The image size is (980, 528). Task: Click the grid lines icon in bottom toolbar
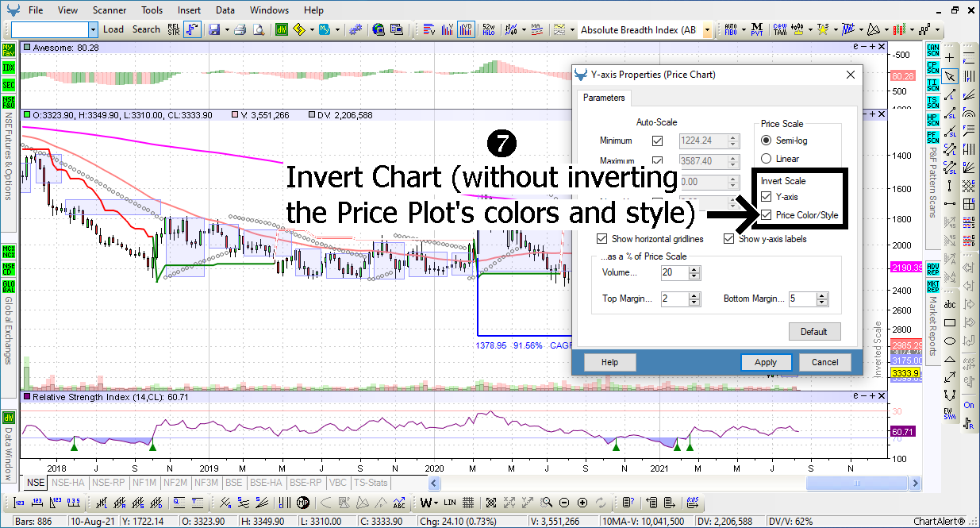click(x=467, y=502)
